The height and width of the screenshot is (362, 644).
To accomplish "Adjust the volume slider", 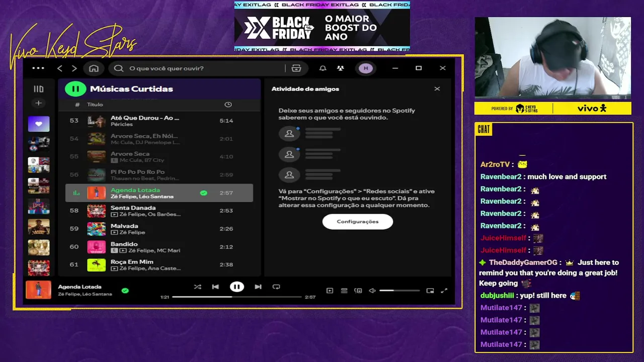I will (399, 291).
